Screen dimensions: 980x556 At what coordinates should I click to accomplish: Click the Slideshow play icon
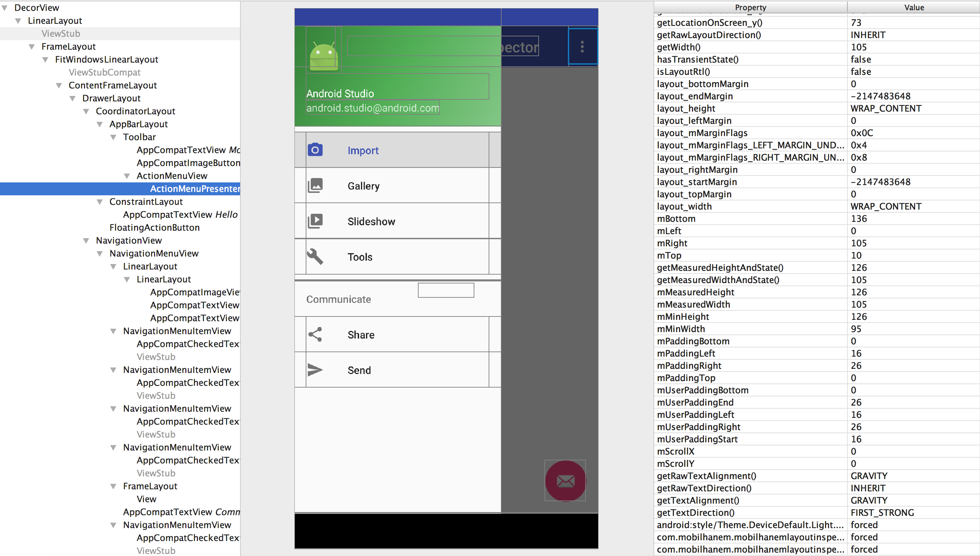pyautogui.click(x=315, y=221)
